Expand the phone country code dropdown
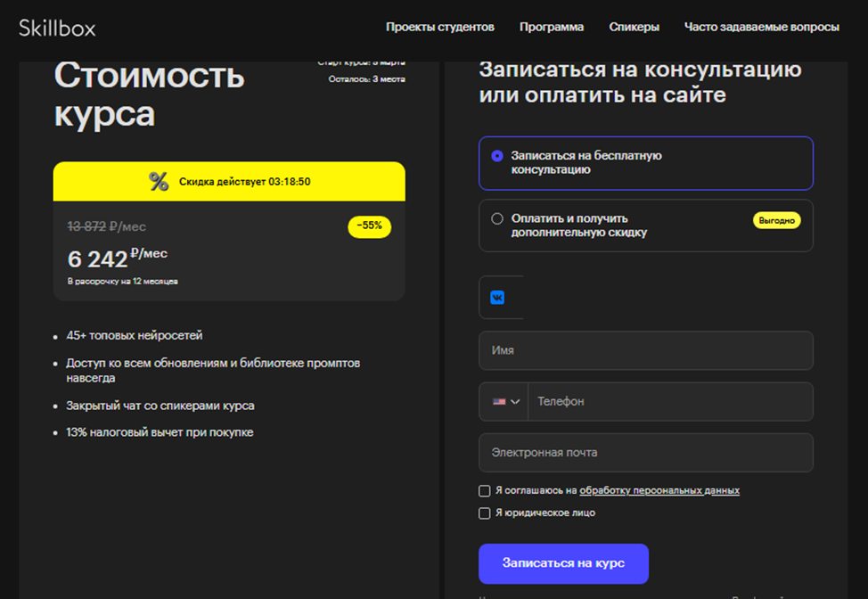The image size is (868, 599). pos(506,401)
